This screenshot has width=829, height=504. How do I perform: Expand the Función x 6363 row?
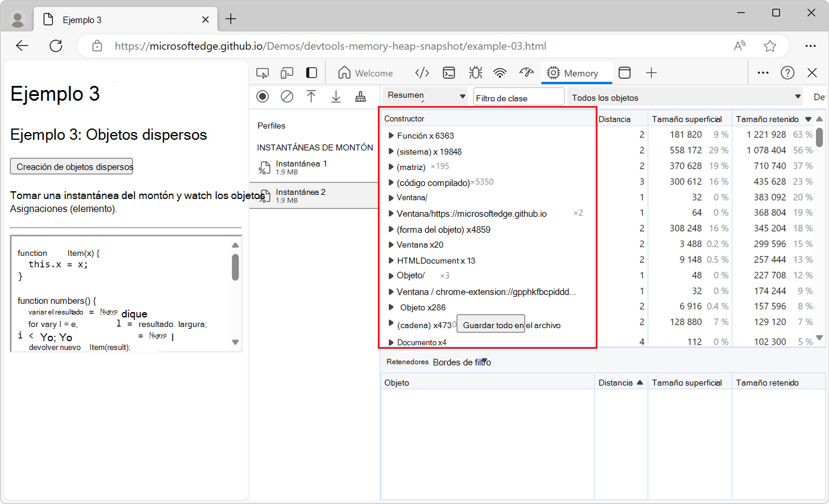point(391,136)
